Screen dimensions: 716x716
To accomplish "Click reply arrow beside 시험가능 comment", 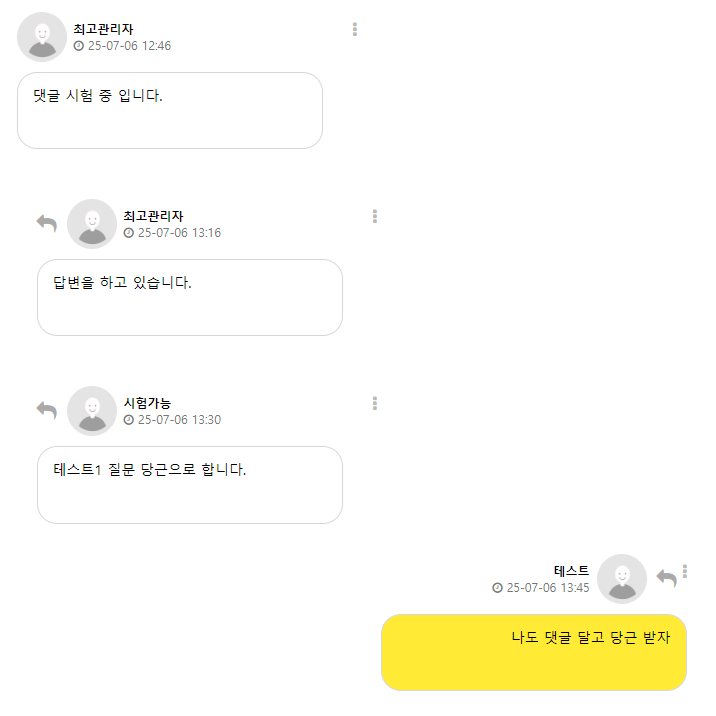I will coord(46,410).
